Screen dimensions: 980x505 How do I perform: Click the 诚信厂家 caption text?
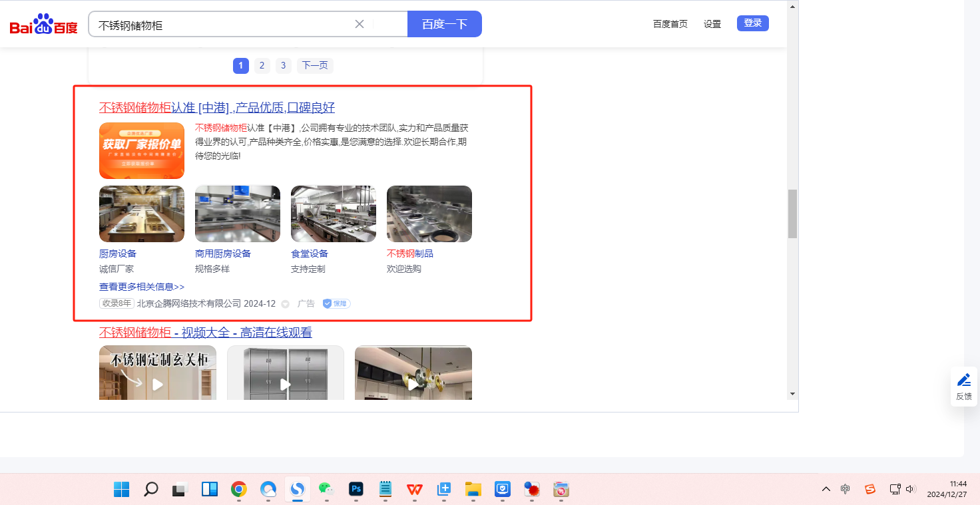tap(117, 269)
